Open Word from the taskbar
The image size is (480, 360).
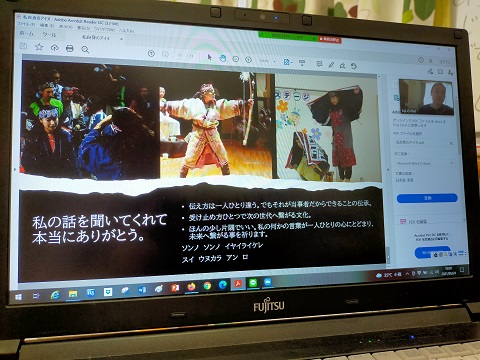pyautogui.click(x=142, y=290)
